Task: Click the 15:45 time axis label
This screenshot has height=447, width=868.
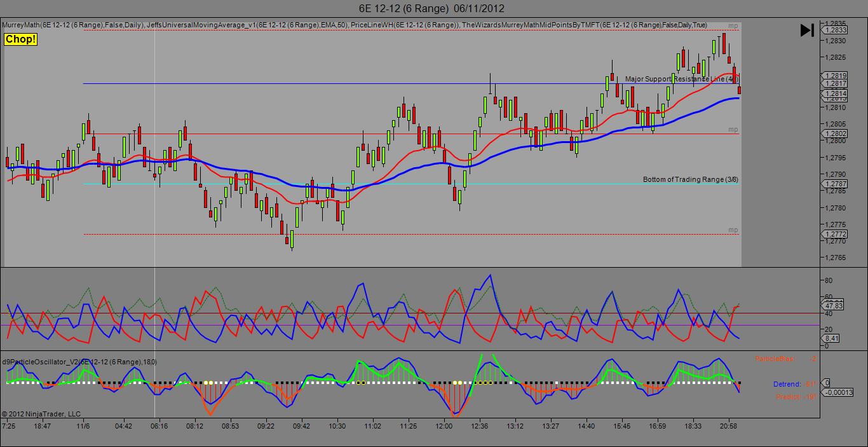Action: point(621,426)
